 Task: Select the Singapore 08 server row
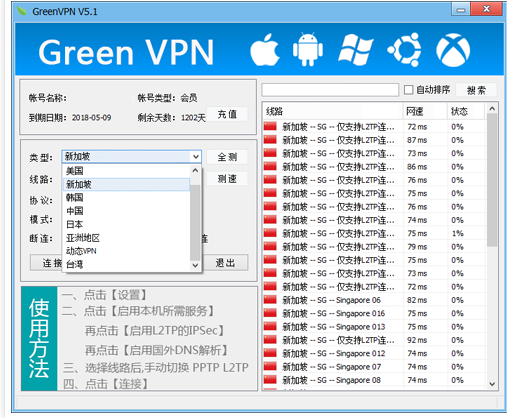(374, 380)
